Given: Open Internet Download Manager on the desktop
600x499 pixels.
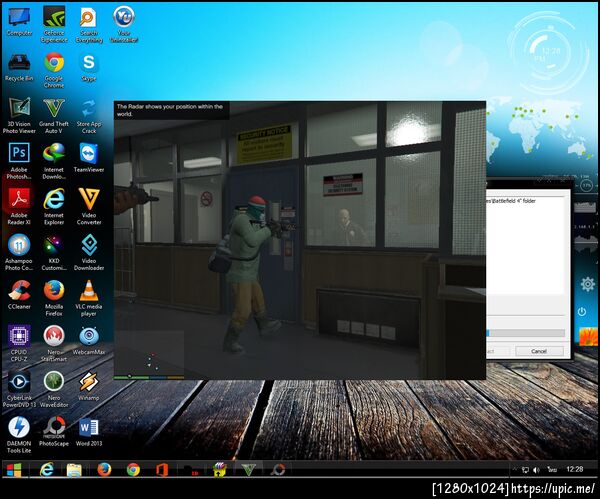Looking at the screenshot, I should click(54, 161).
